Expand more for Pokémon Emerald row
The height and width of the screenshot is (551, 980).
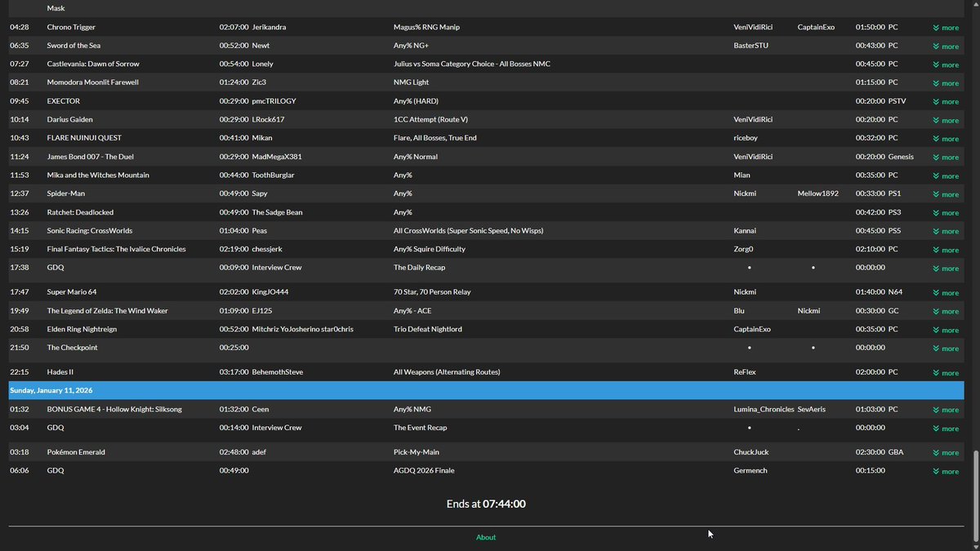[946, 453]
